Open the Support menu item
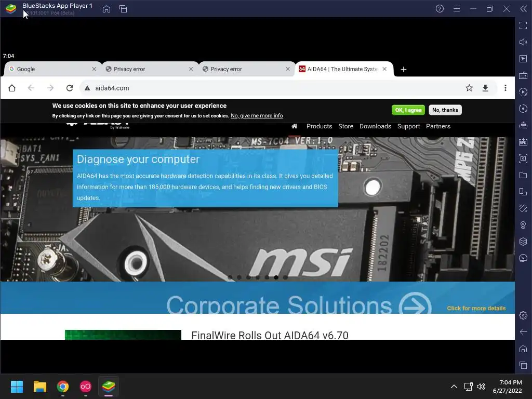 408,126
